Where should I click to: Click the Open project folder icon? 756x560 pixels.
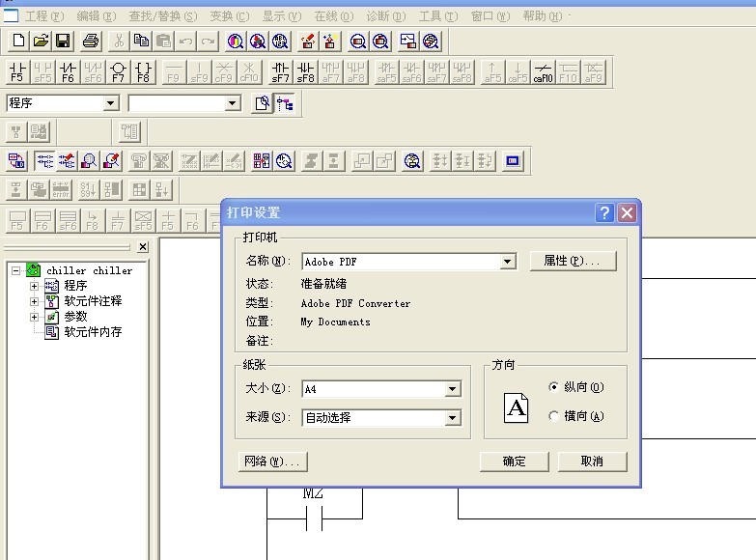(41, 41)
